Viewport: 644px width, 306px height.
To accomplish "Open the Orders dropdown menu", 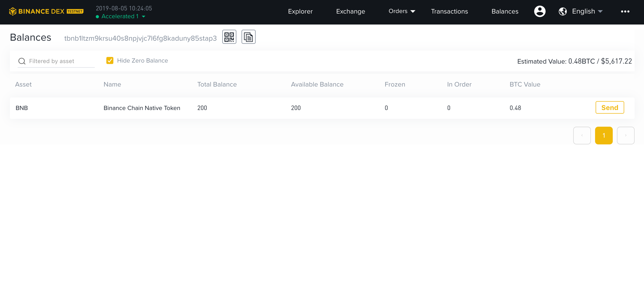I will coord(402,11).
